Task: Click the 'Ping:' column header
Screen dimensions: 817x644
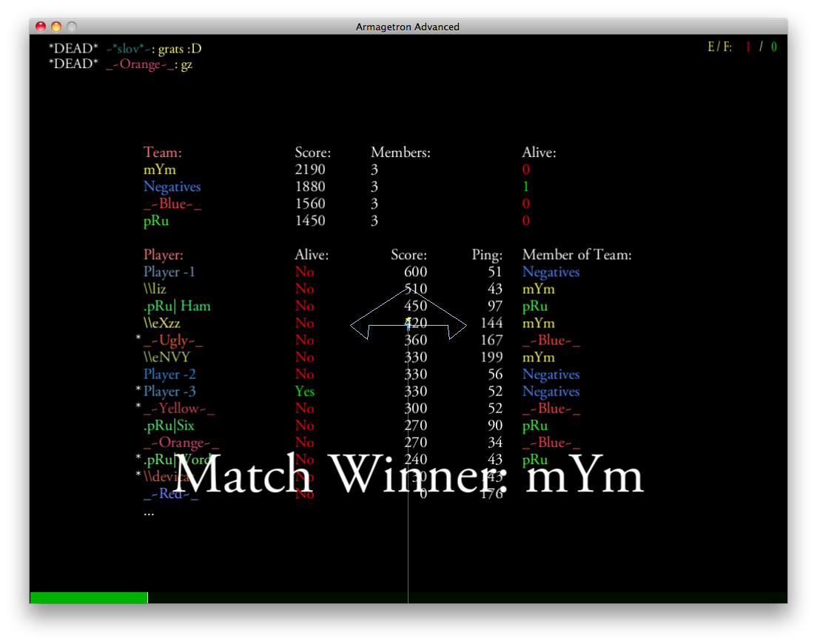Action: (x=487, y=255)
